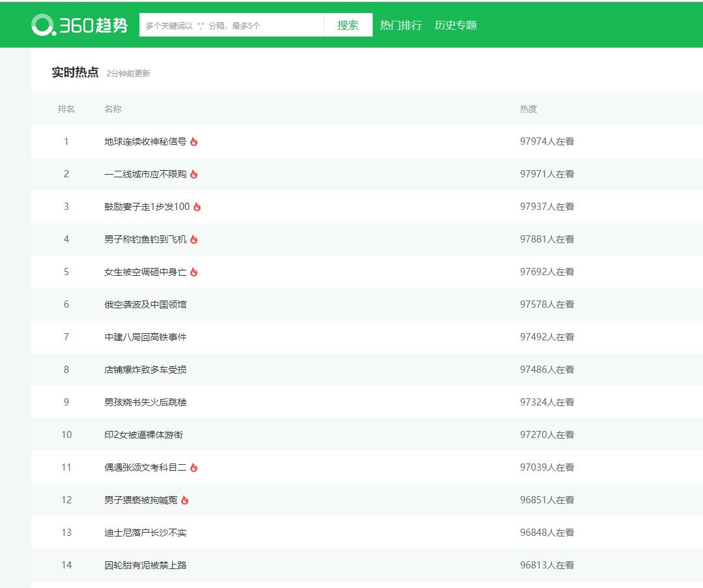Open the 热门排行 menu item

tap(401, 25)
